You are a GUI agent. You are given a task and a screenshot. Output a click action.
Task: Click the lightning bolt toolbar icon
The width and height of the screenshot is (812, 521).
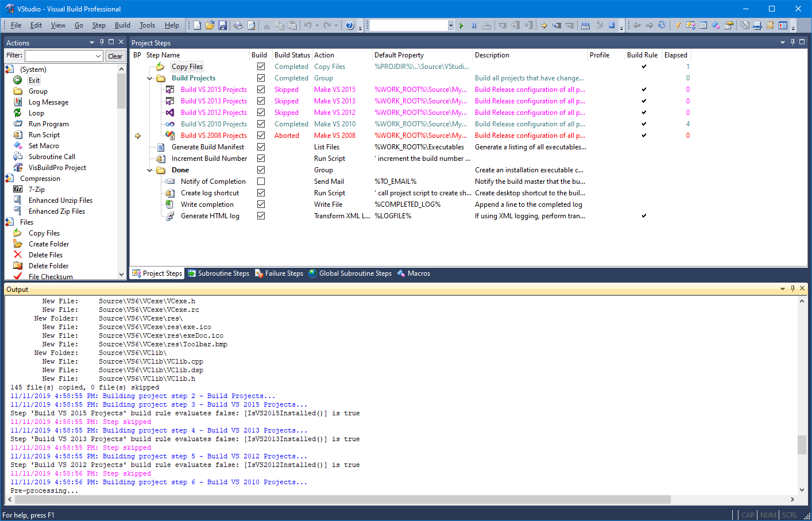click(x=678, y=25)
